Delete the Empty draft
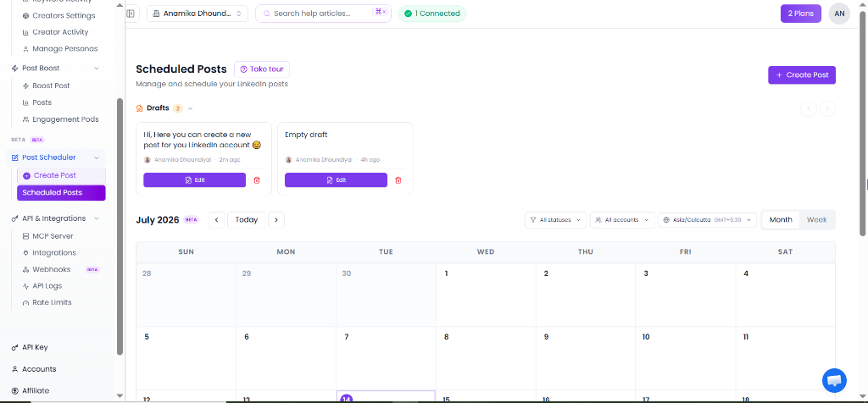The image size is (868, 403). tap(398, 180)
